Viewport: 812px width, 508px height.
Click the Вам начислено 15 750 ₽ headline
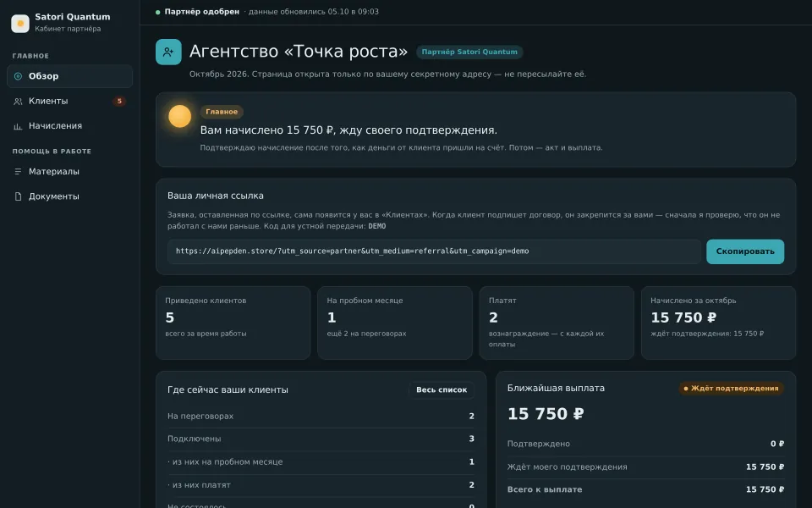point(348,130)
